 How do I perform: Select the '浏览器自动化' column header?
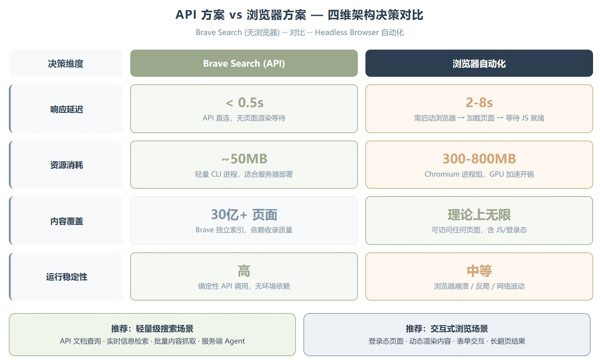pyautogui.click(x=479, y=63)
